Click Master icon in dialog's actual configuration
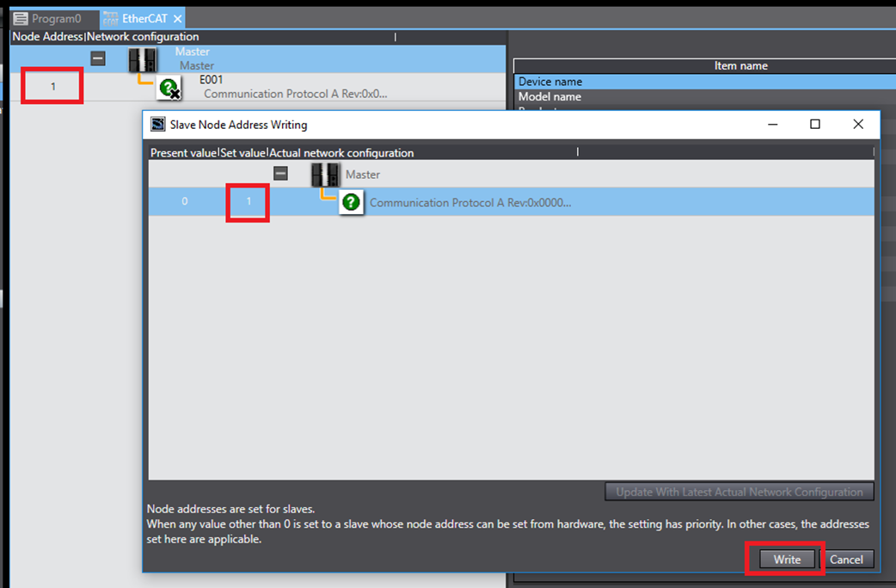896x588 pixels. [325, 175]
